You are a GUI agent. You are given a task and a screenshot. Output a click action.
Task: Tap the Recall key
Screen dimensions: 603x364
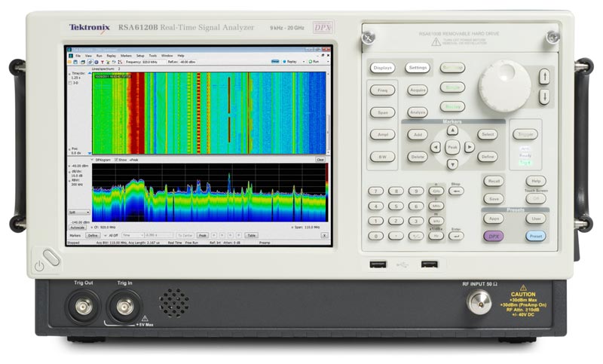click(494, 181)
